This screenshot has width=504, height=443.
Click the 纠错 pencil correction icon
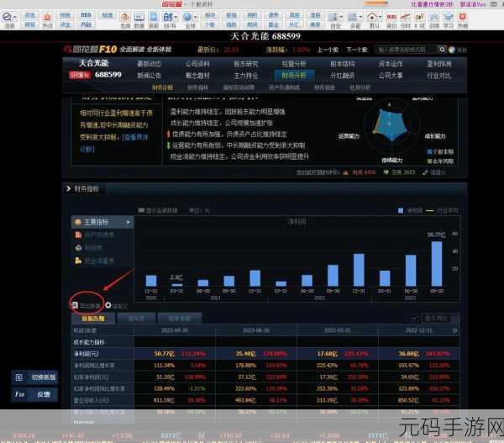(425, 172)
